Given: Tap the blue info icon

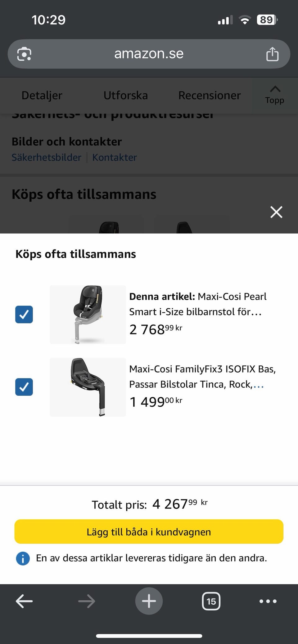Looking at the screenshot, I should (x=23, y=558).
